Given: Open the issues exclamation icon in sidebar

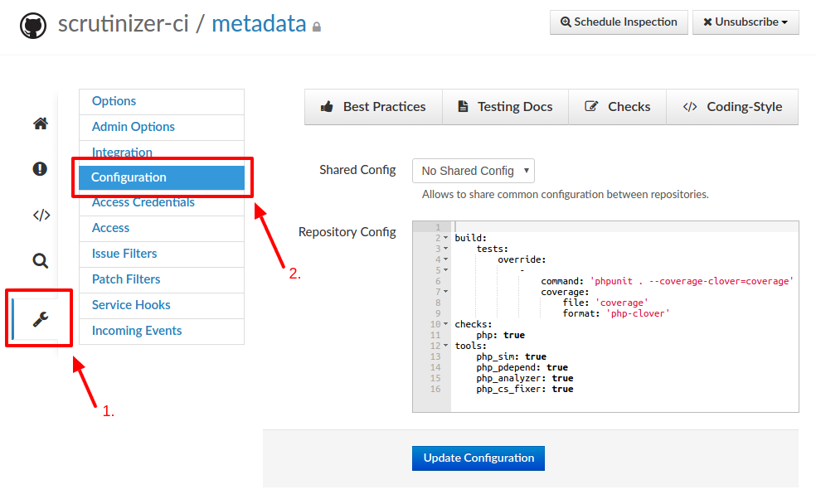Looking at the screenshot, I should coord(40,168).
